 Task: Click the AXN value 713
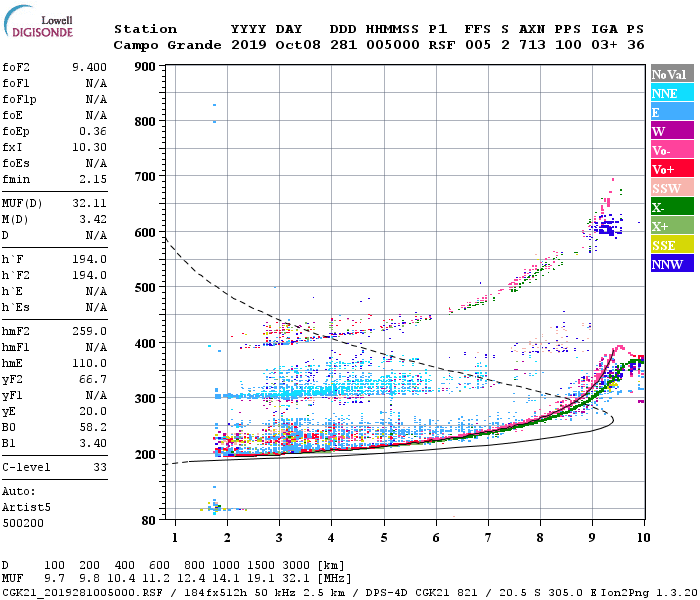[x=532, y=45]
